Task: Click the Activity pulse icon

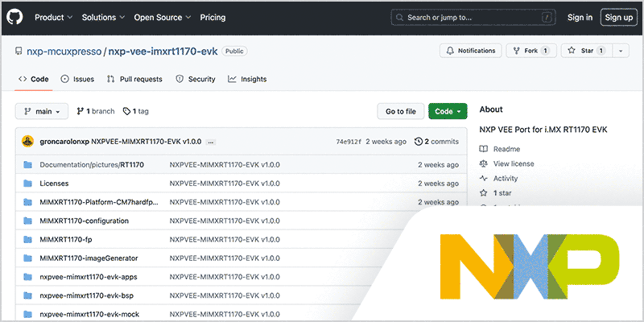Action: pyautogui.click(x=484, y=178)
